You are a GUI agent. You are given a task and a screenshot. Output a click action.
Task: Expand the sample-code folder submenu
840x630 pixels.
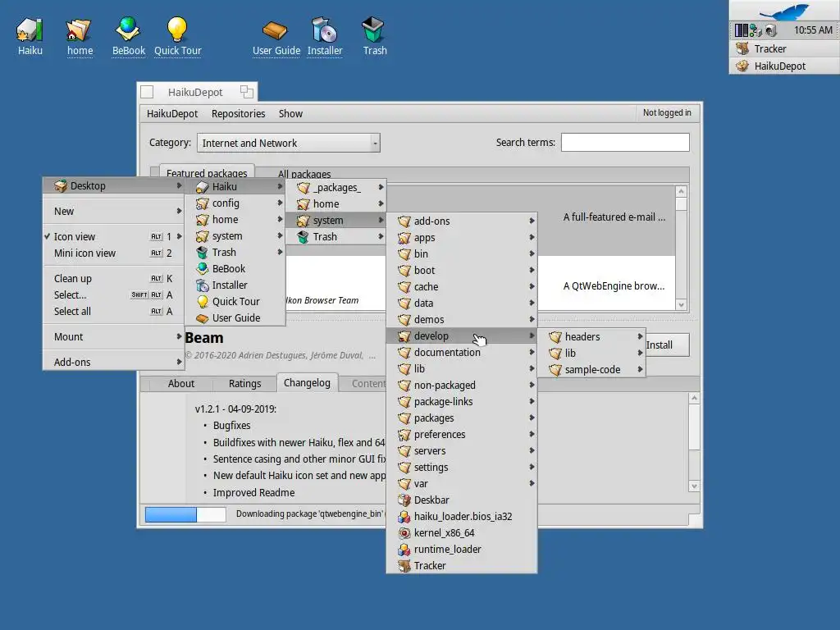click(x=591, y=370)
